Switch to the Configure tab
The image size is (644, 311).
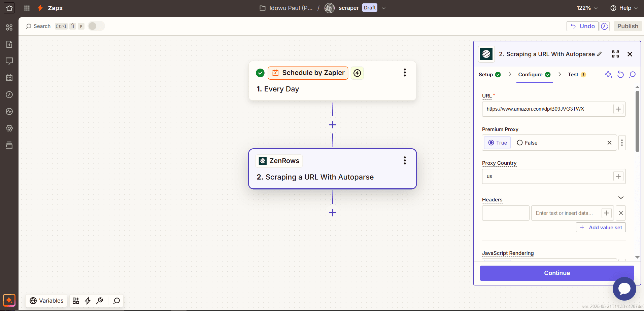click(x=534, y=75)
